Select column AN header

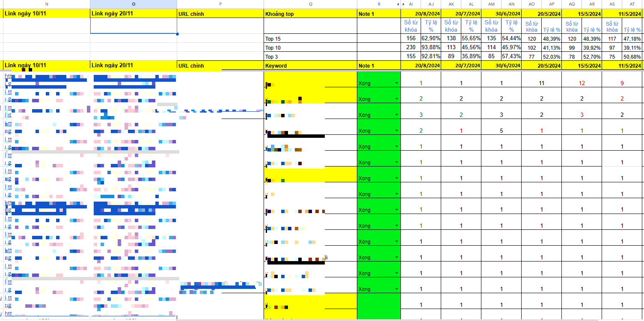click(511, 4)
